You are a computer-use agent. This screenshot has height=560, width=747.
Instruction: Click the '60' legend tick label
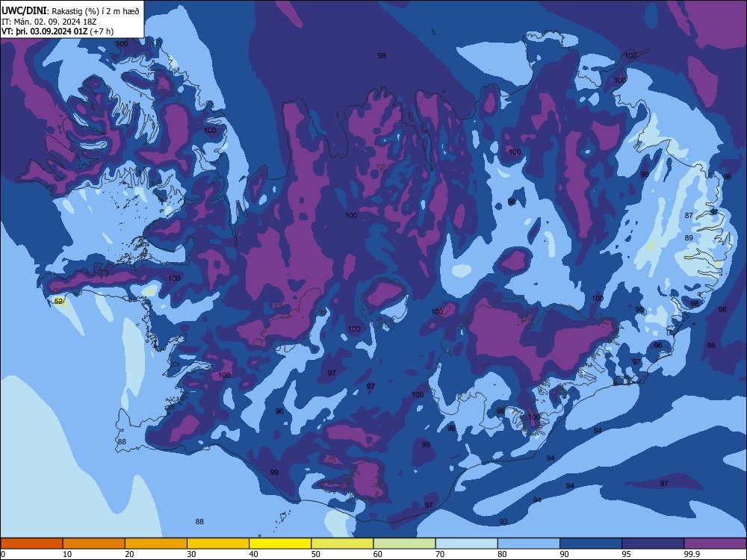click(x=378, y=554)
